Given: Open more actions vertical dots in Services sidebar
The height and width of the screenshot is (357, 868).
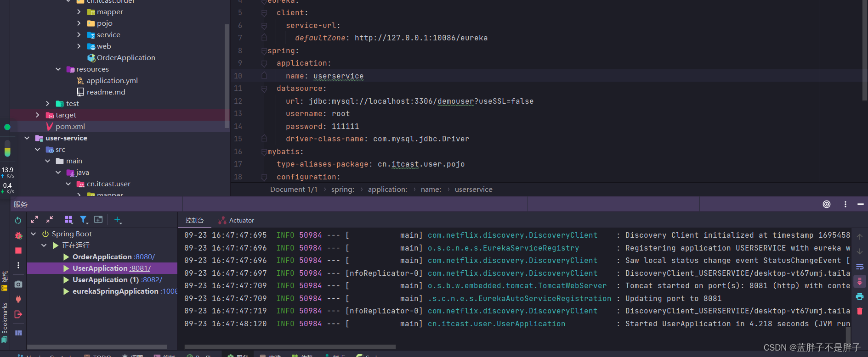Looking at the screenshot, I should [18, 265].
